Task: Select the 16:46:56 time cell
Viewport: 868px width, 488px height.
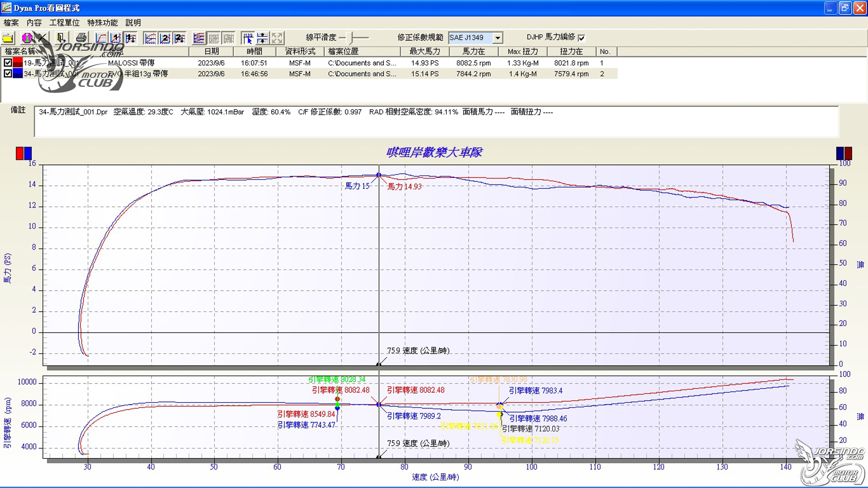Action: [254, 74]
